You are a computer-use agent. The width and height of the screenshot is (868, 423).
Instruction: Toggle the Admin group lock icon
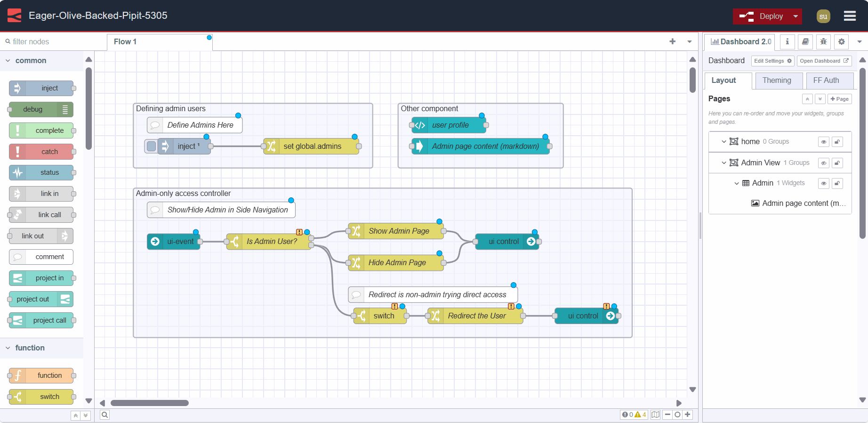tap(837, 183)
